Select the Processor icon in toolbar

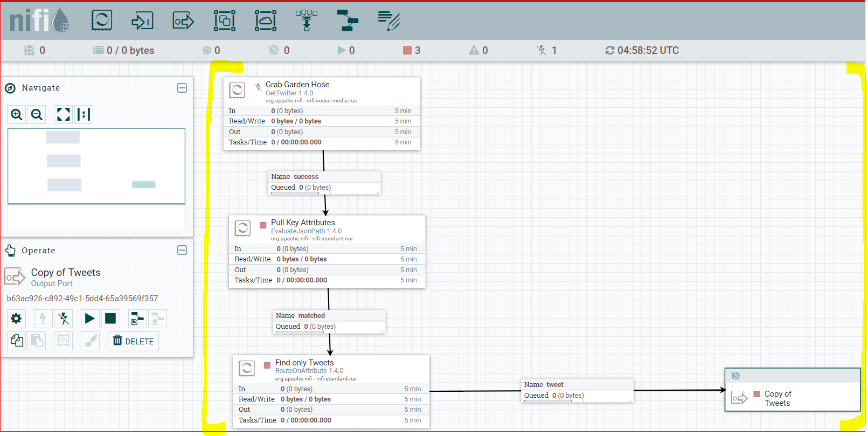[101, 20]
